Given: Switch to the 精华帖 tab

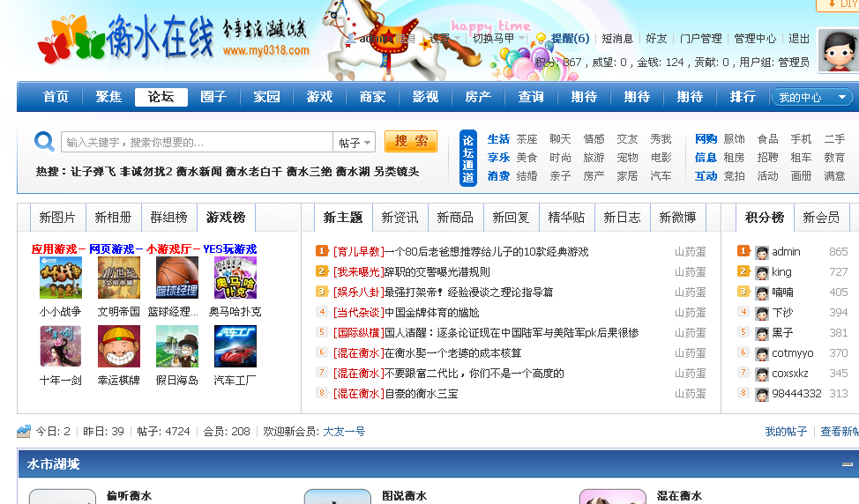Looking at the screenshot, I should 566,218.
